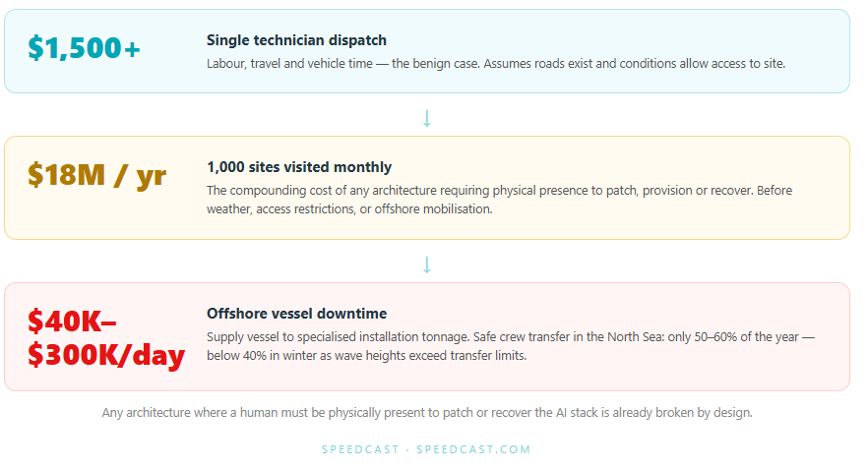Image resolution: width=868 pixels, height=470 pixels.
Task: Click the 'broken by design' caption
Action: [x=427, y=413]
